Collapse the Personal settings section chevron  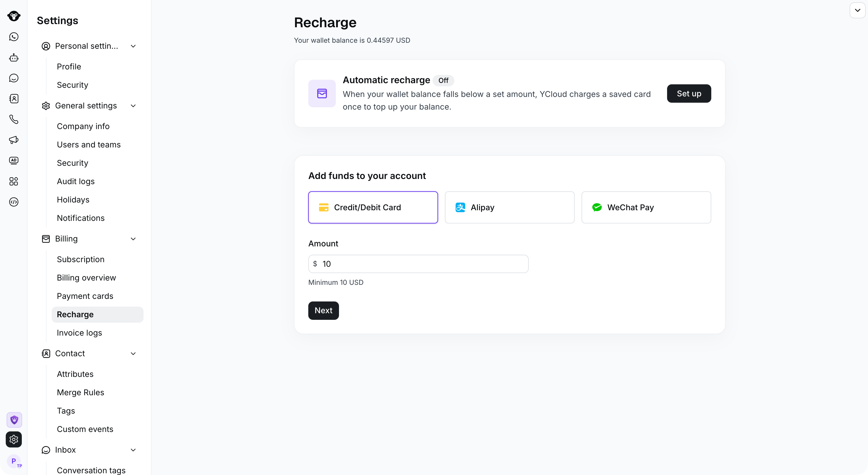[x=133, y=46]
